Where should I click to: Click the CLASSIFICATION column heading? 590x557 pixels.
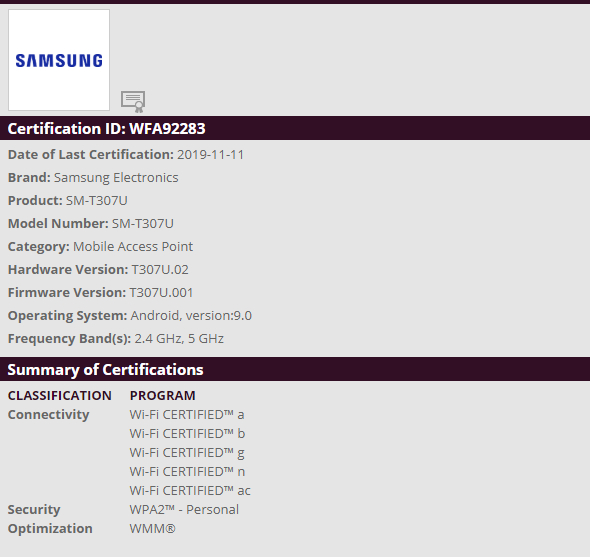click(60, 396)
